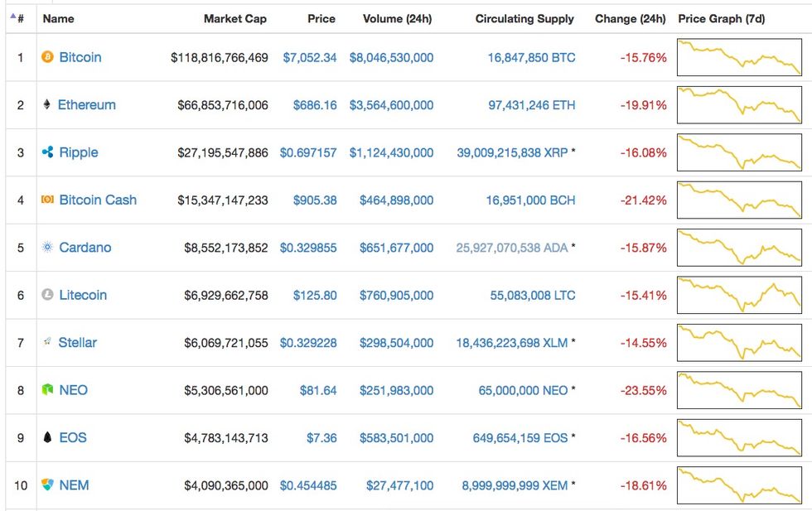Sort by Change (24h) column header
This screenshot has width=812, height=511.
[630, 18]
